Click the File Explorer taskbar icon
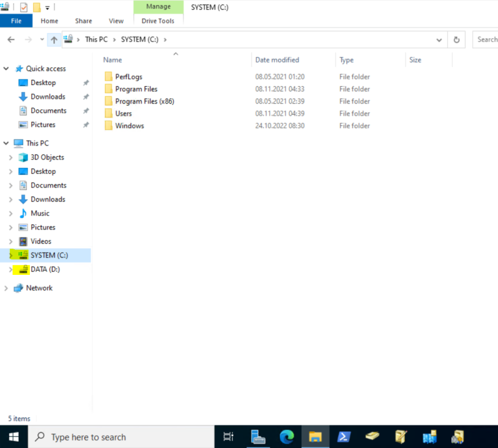This screenshot has width=498, height=448. click(x=315, y=437)
